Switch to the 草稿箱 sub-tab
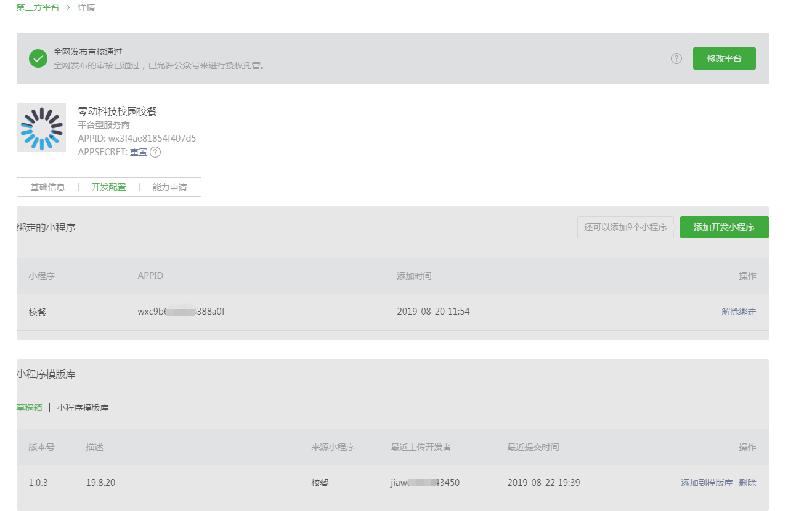The height and width of the screenshot is (511, 812). [x=30, y=408]
